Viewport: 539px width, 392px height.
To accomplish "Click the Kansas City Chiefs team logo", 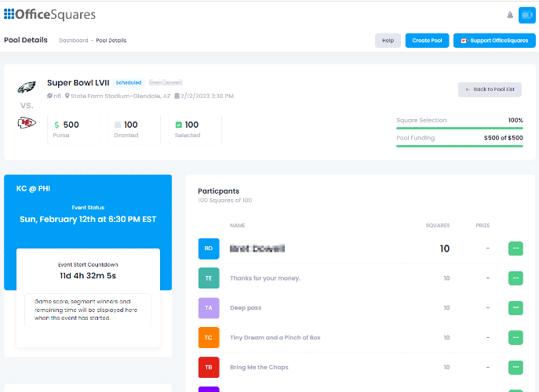I will (x=27, y=122).
